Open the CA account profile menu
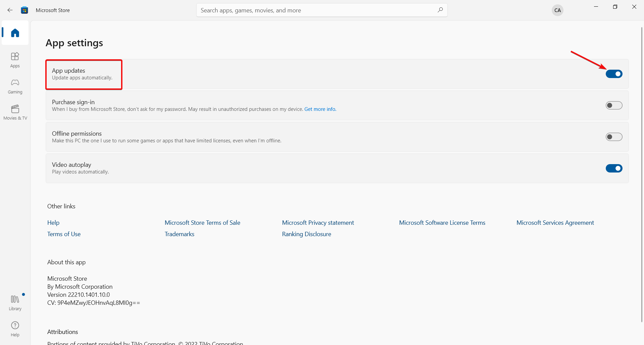The image size is (644, 345). (557, 10)
